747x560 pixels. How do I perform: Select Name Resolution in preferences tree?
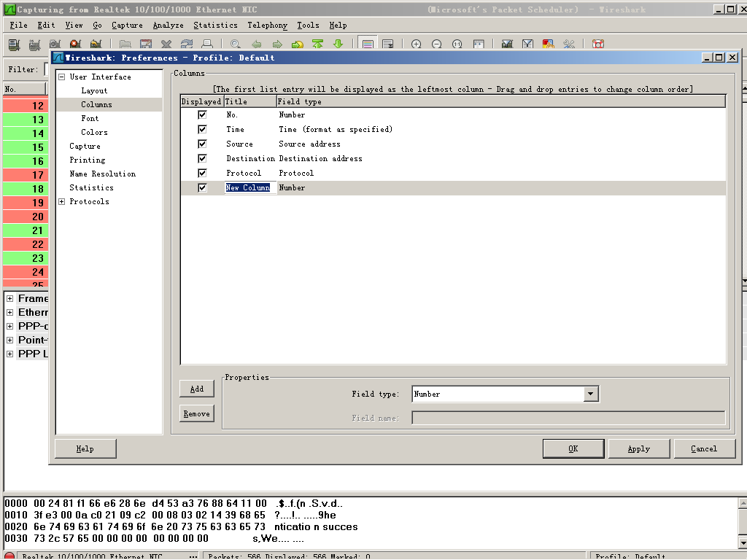tap(102, 174)
